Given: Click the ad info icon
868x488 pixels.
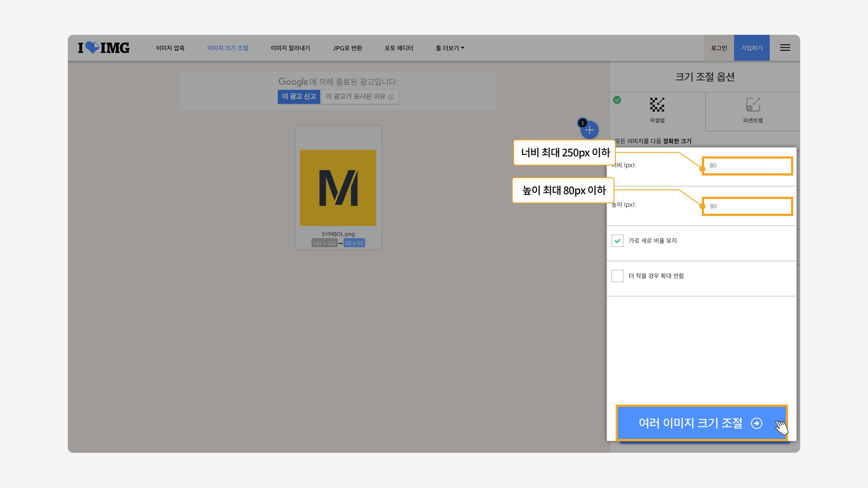Looking at the screenshot, I should tap(391, 97).
